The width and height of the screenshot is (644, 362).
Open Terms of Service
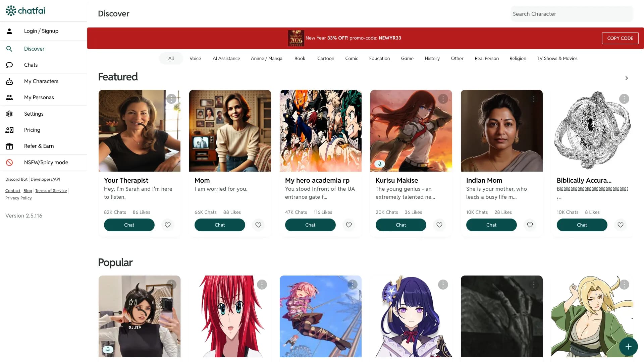[51, 191]
